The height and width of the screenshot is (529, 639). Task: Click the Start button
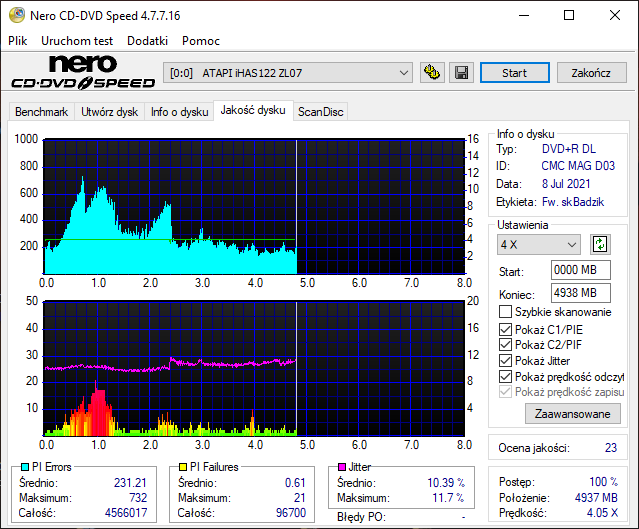click(515, 73)
